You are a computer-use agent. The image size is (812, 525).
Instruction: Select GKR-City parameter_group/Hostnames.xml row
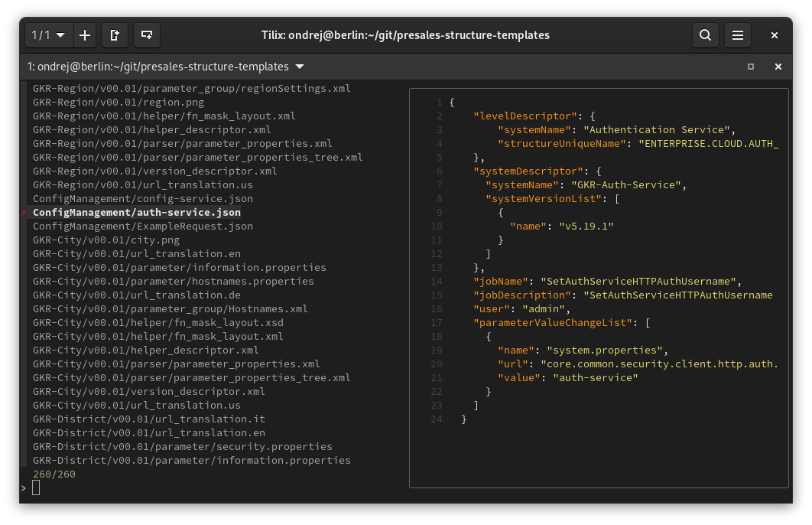click(171, 309)
